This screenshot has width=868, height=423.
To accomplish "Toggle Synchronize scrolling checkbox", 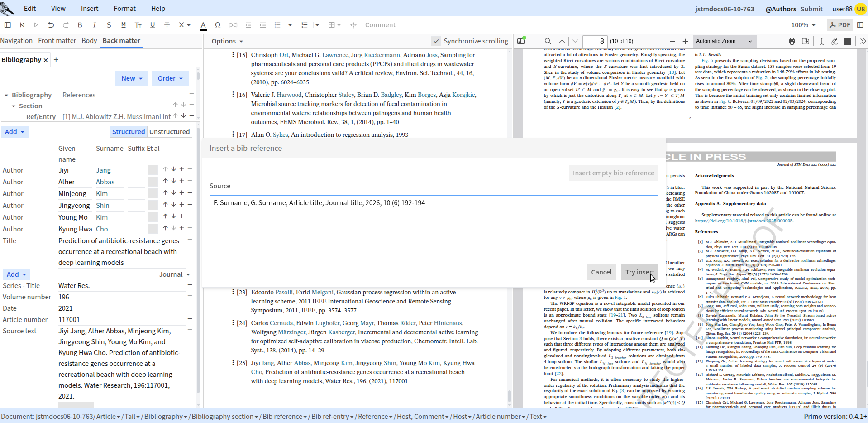I will (x=435, y=41).
